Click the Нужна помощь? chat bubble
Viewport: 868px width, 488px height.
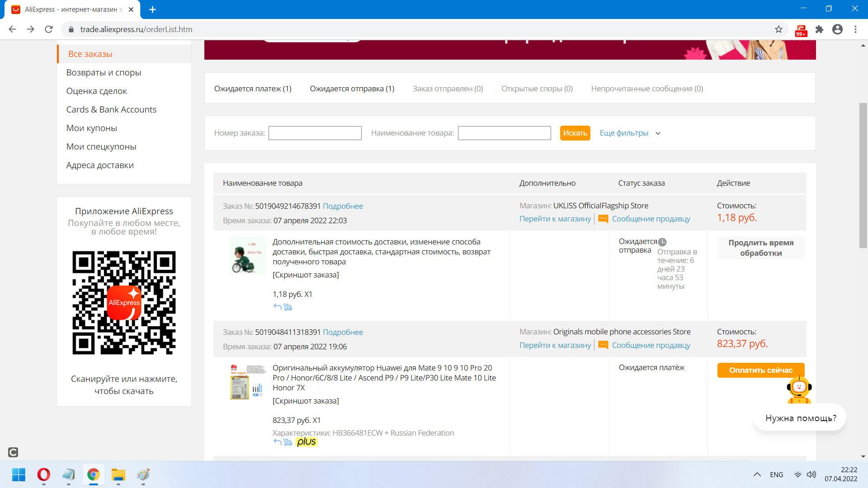801,418
